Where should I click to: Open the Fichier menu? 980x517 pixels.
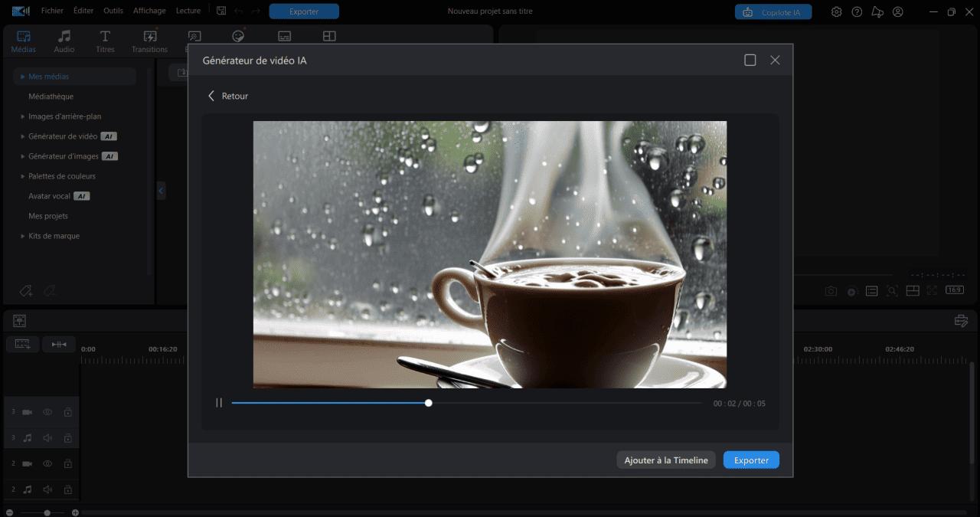[x=53, y=11]
